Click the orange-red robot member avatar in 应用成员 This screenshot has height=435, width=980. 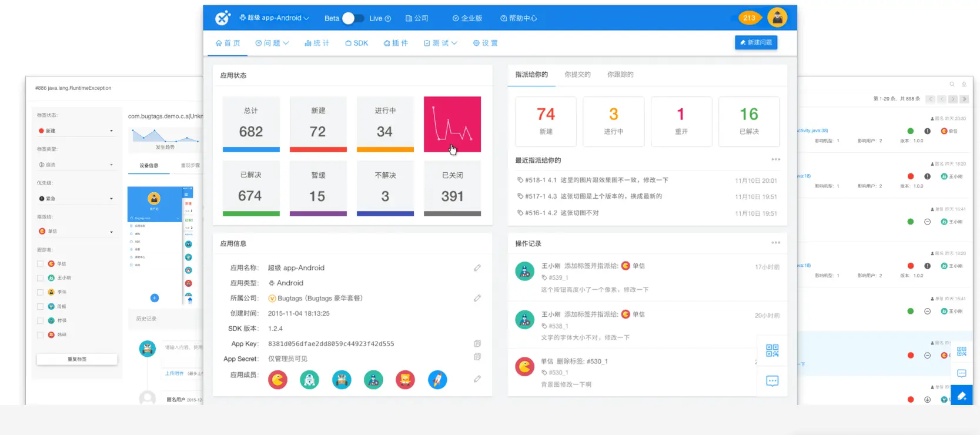click(x=405, y=380)
